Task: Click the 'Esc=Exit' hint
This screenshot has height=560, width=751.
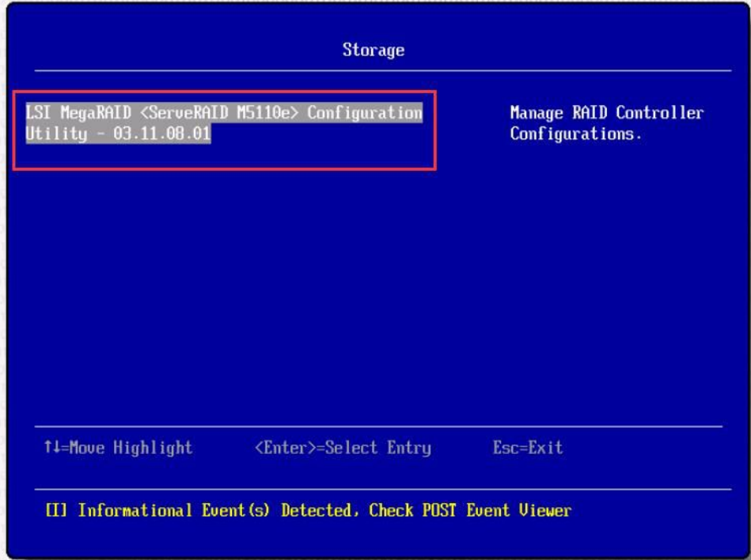Action: [528, 448]
